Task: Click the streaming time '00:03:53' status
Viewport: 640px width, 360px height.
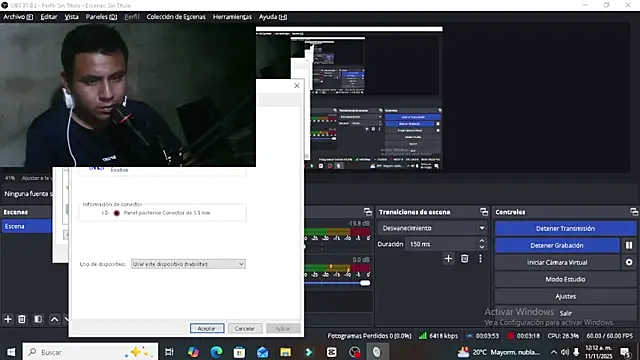Action: tap(487, 336)
